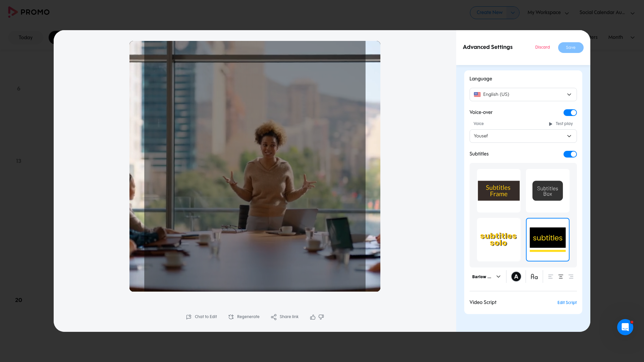Click the Discard link
Viewport: 644px width, 362px height.
[542, 47]
